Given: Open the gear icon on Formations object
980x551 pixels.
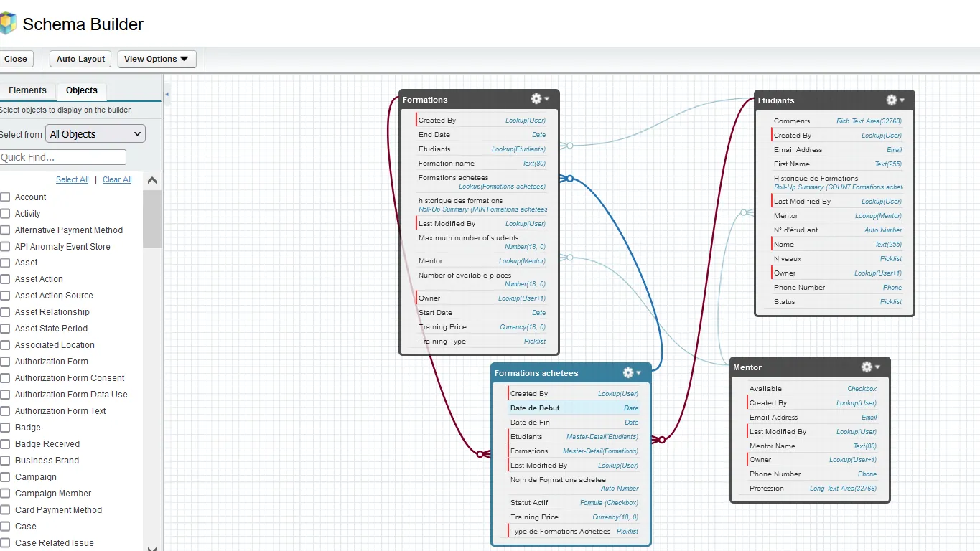Looking at the screenshot, I should point(535,99).
